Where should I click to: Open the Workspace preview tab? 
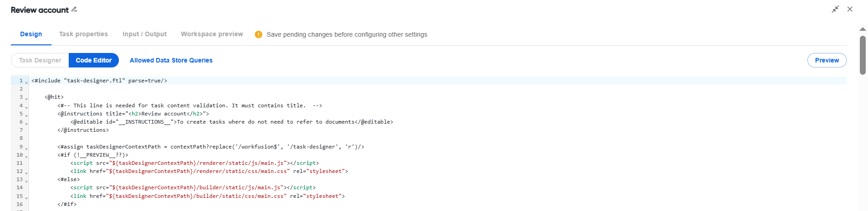(x=212, y=34)
